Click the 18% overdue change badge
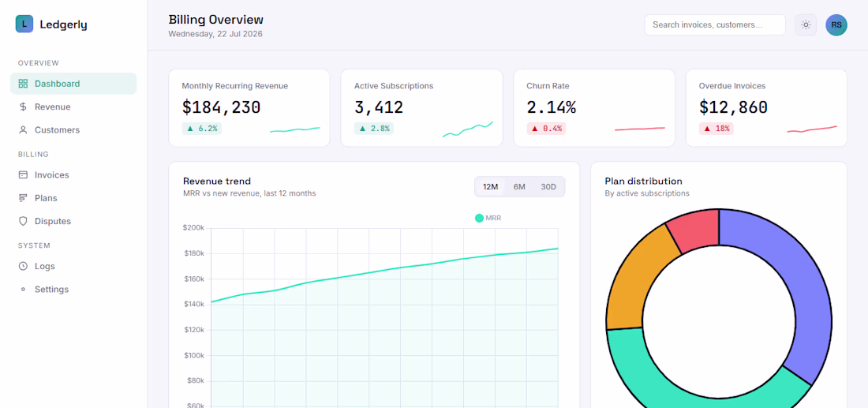Image resolution: width=868 pixels, height=408 pixels. (x=716, y=129)
